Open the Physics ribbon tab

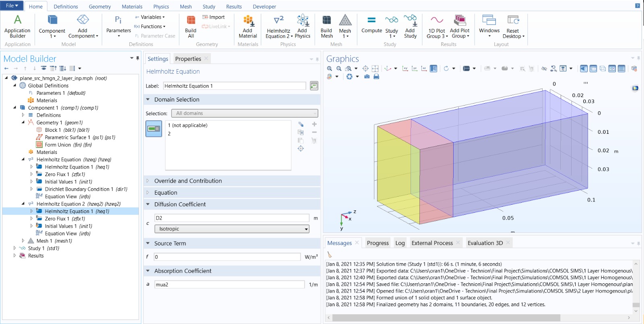click(x=161, y=6)
